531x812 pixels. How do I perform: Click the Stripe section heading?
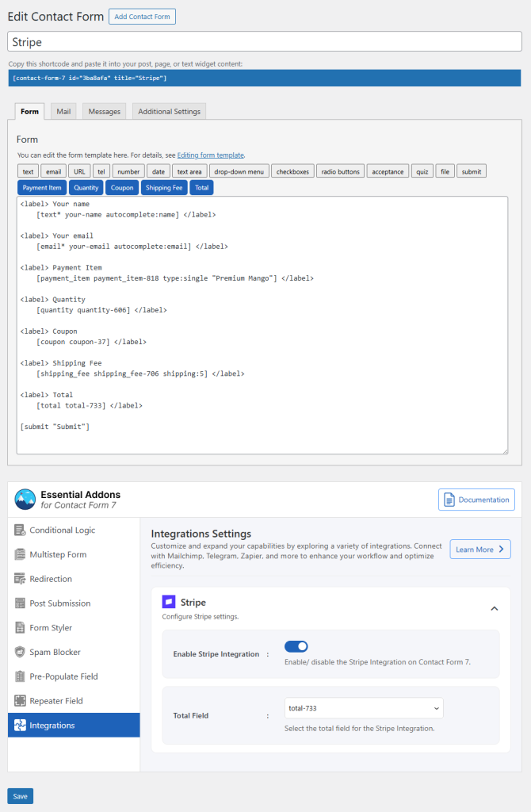[193, 603]
